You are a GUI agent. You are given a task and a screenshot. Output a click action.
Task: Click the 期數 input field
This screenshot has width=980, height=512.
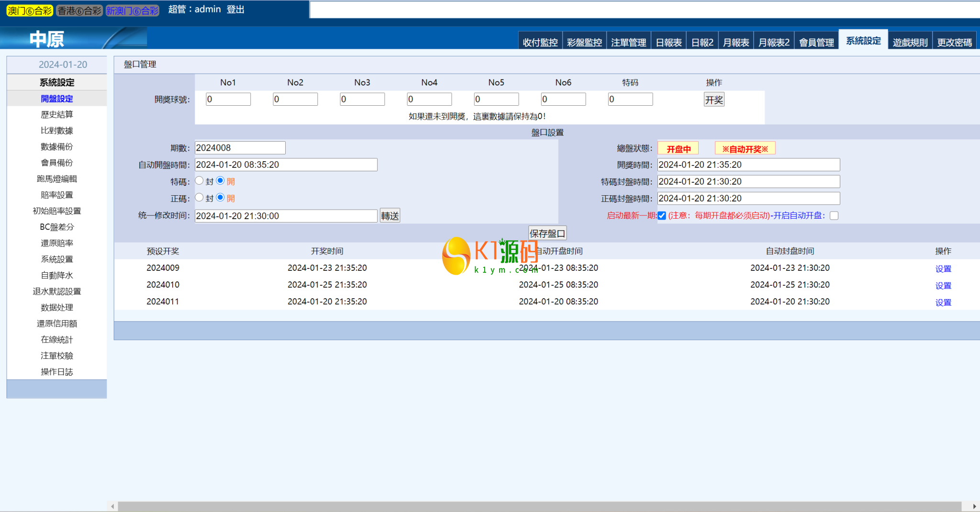(x=240, y=148)
